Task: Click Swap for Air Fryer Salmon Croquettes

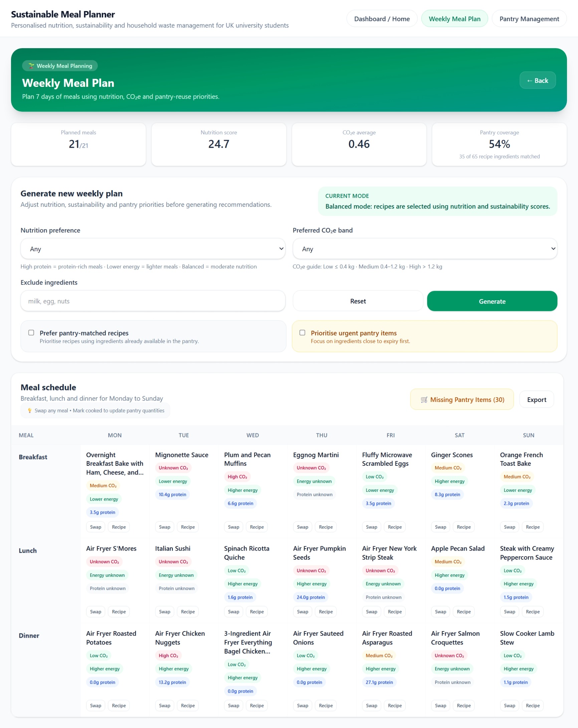Action: click(440, 705)
